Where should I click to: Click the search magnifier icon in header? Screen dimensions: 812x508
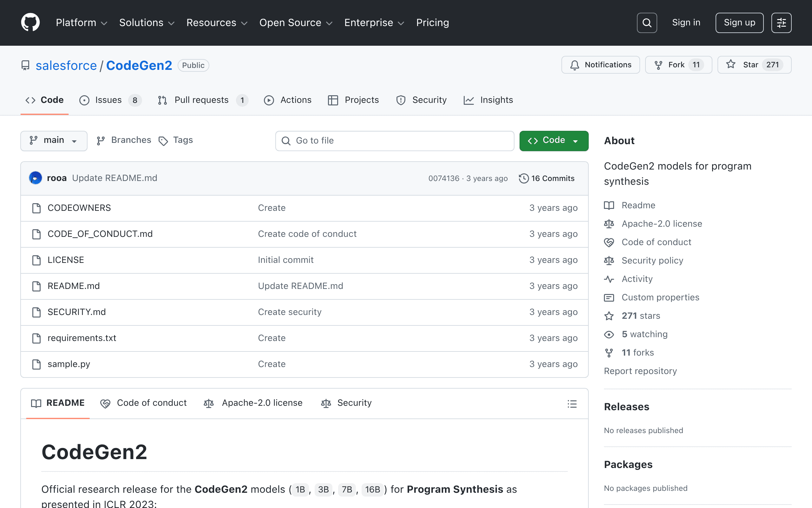point(646,23)
